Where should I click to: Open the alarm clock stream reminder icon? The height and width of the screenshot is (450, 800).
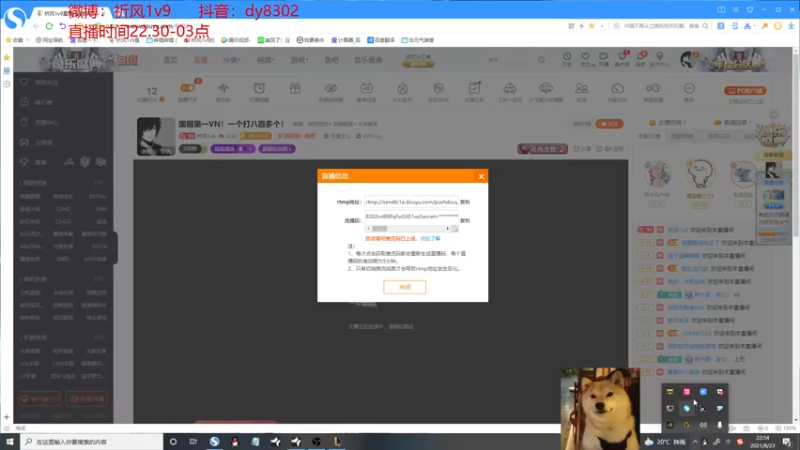coord(259,88)
